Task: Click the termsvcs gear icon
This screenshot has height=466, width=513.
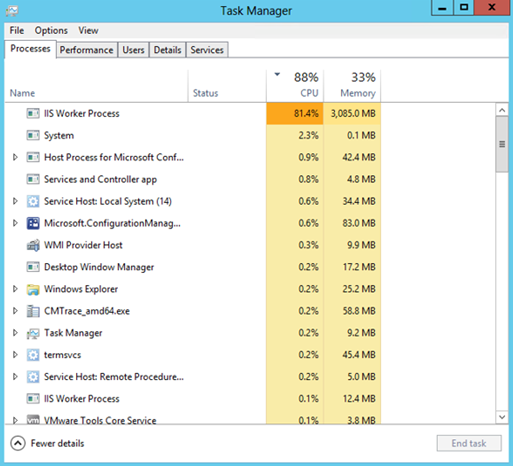Action: click(33, 355)
